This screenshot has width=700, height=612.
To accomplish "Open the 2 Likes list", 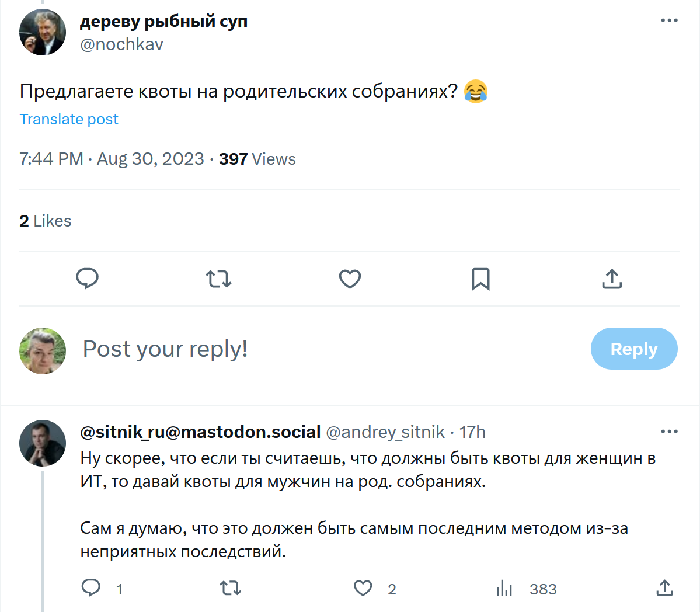I will 46,221.
